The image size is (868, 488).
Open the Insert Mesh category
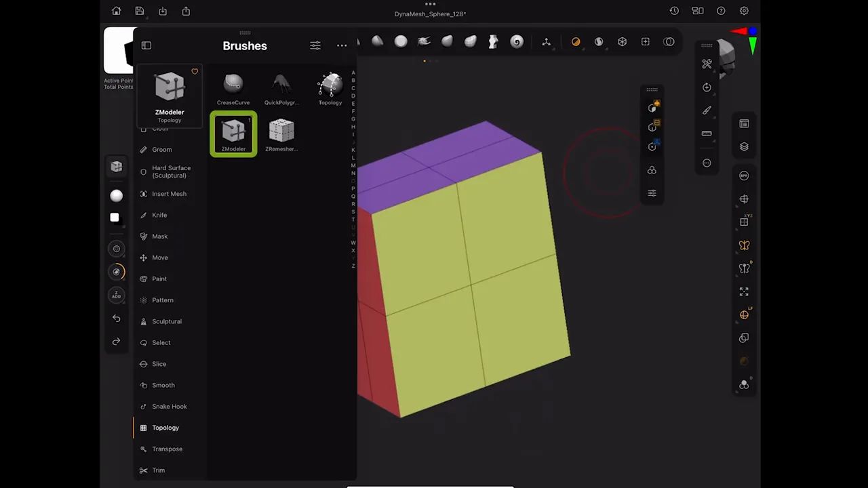click(x=170, y=194)
